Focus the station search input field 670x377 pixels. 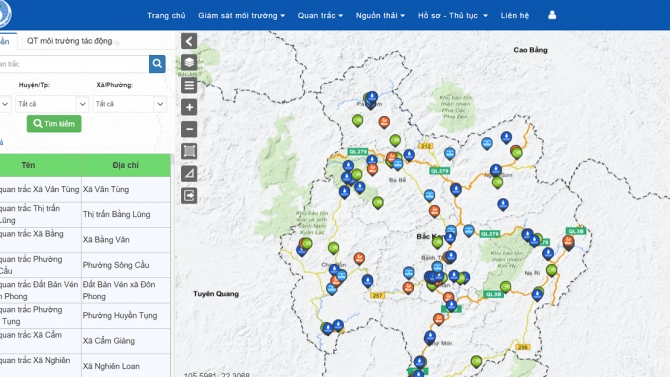(73, 64)
